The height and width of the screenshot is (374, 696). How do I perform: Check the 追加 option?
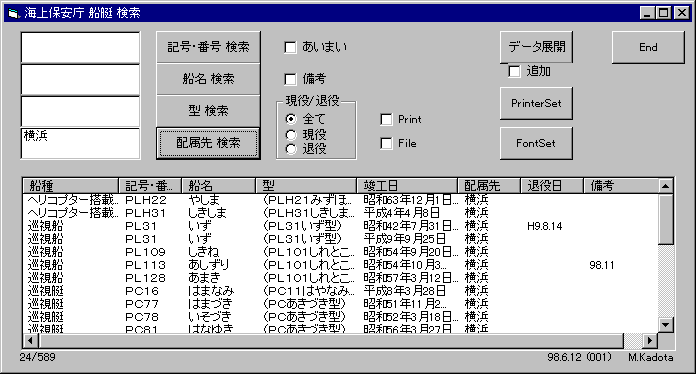(514, 71)
